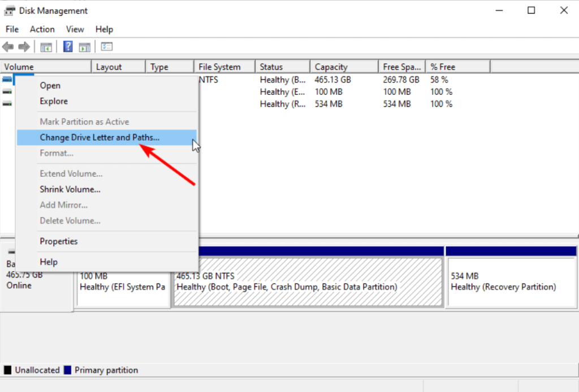Click Properties in the context menu
Screen dimensions: 579x392
point(58,241)
